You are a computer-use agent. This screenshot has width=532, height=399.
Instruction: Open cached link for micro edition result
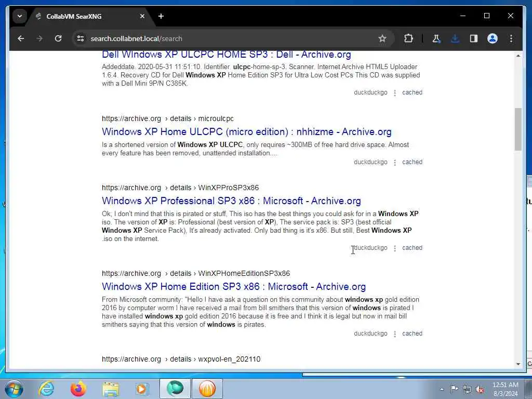tap(412, 162)
